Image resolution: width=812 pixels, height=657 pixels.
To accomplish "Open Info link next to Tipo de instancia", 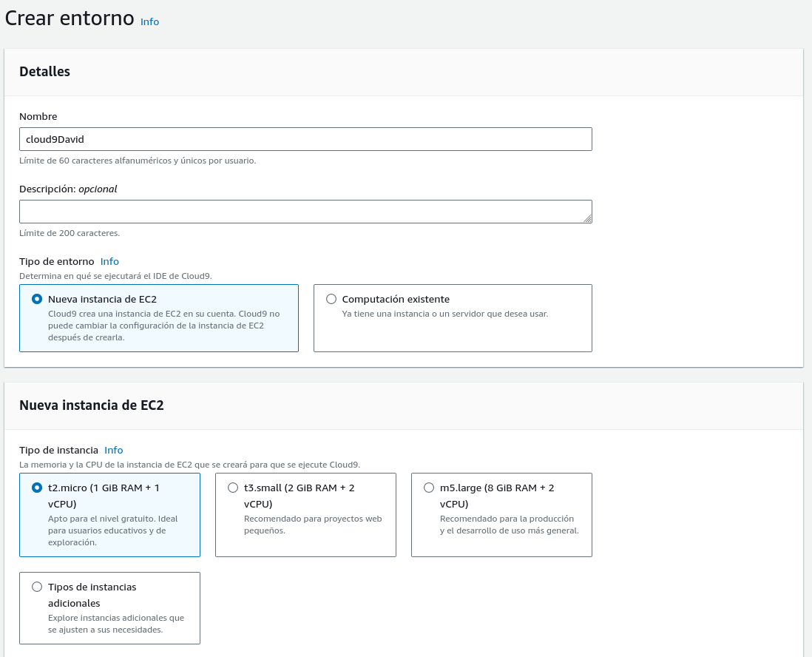I will click(114, 450).
